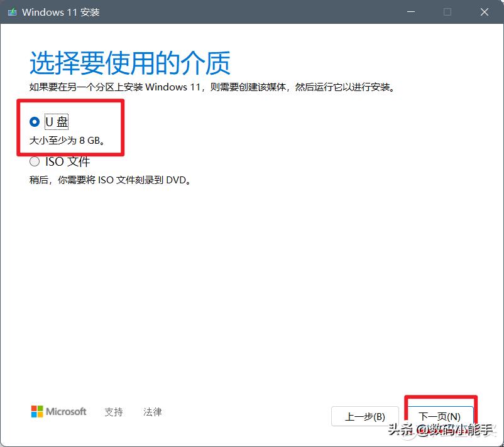This screenshot has width=504, height=447.
Task: Open the 支持 support link
Action: [114, 412]
